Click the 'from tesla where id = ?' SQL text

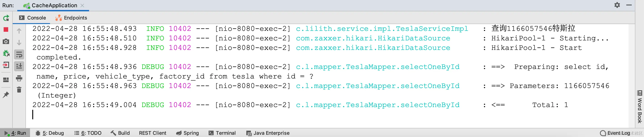click(261, 76)
